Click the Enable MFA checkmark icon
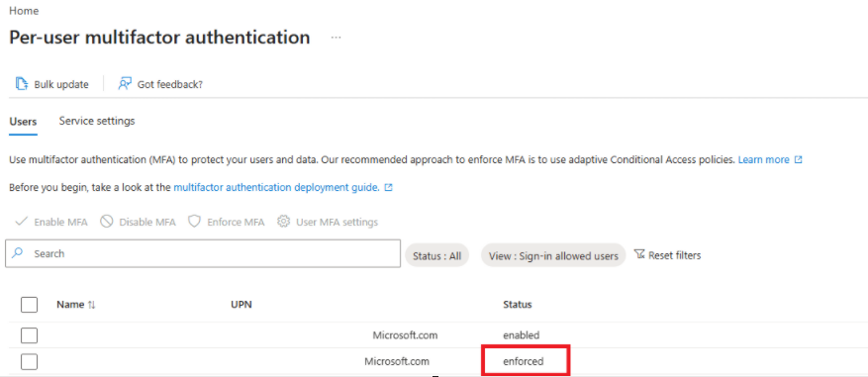 point(22,222)
